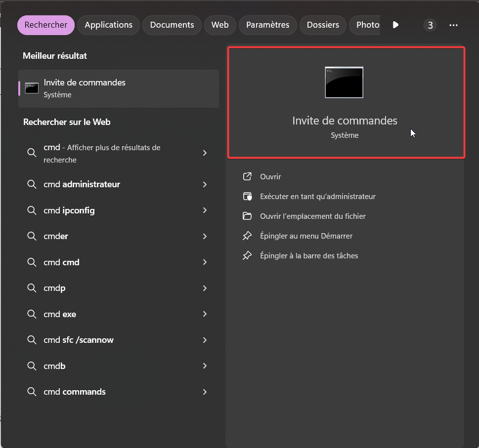Select web suggestion cmd - Afficher plus de résultats
This screenshot has width=479, height=448.
[119, 153]
